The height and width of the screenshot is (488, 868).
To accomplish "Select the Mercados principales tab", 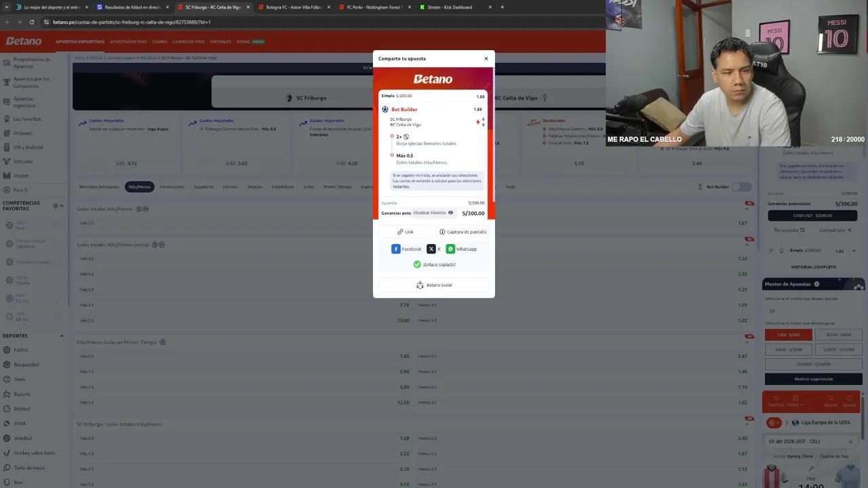I will tap(99, 187).
